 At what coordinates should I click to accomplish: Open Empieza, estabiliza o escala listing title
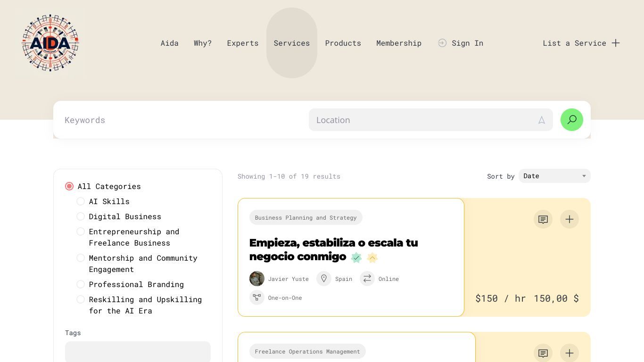pos(333,249)
